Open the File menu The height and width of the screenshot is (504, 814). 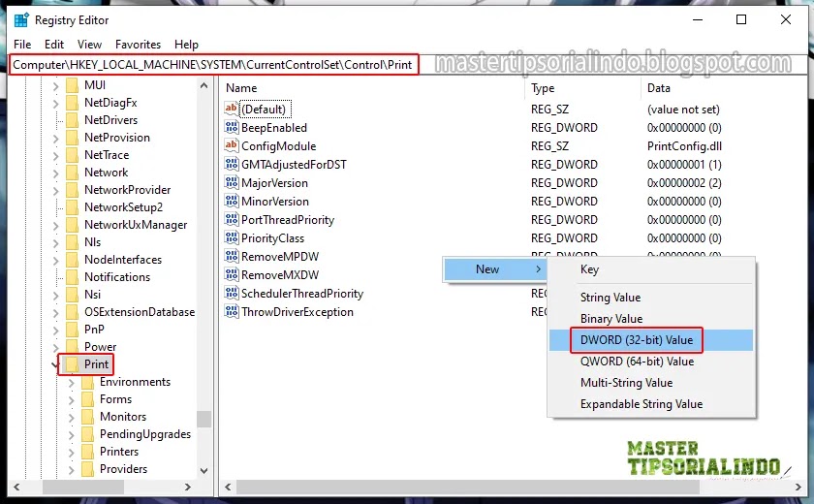pos(22,45)
